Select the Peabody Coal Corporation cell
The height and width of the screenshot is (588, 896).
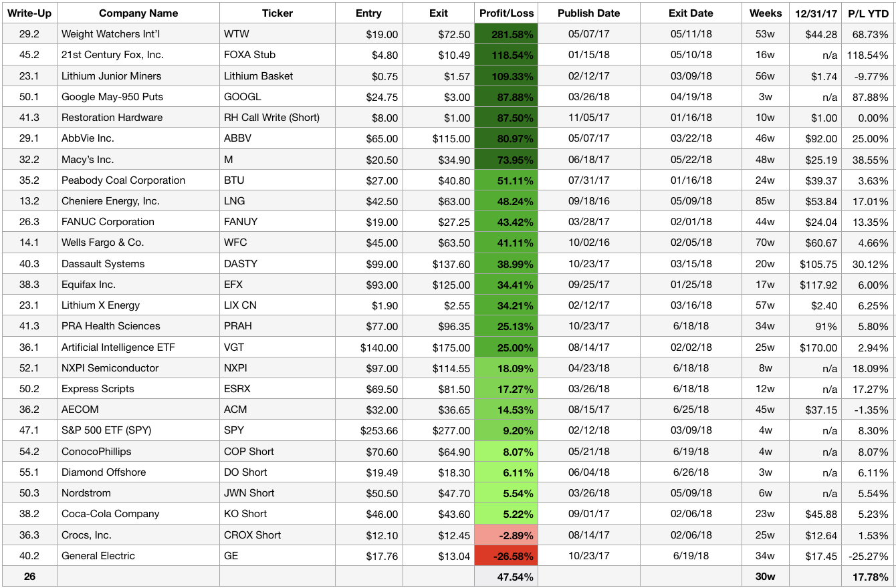tap(138, 180)
